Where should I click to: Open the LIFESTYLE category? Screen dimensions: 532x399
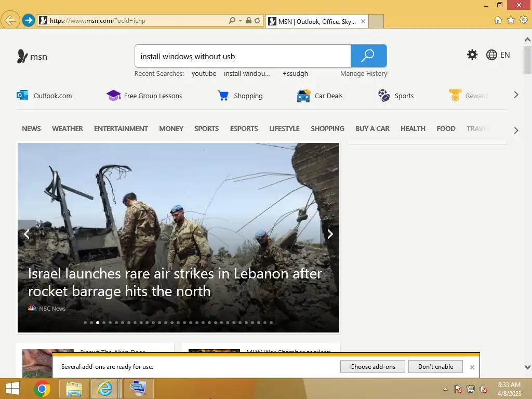click(284, 129)
